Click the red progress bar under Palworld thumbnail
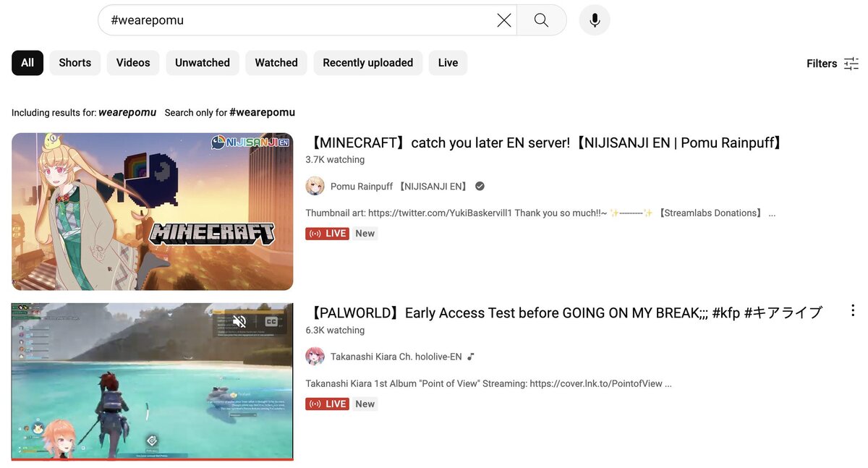Viewport: 868px width, 468px height. (153, 459)
